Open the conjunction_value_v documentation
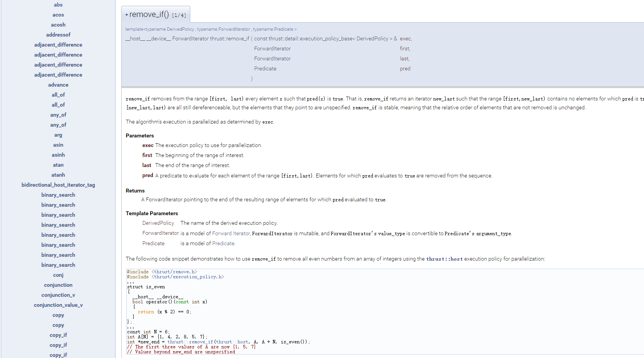 click(x=58, y=305)
